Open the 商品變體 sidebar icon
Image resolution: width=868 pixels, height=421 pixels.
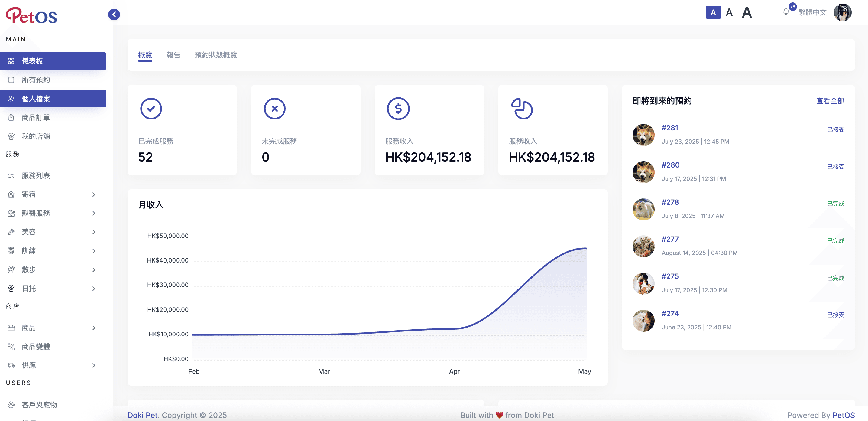click(x=11, y=346)
